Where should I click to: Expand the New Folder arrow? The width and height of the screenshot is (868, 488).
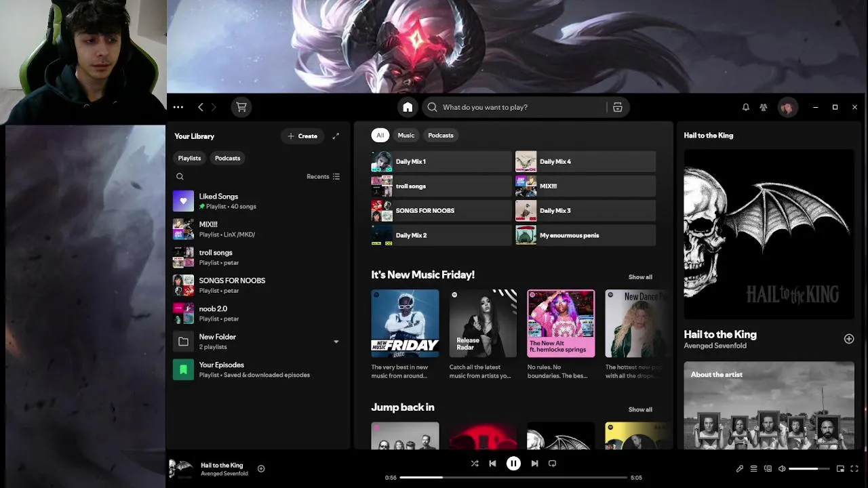click(x=336, y=342)
